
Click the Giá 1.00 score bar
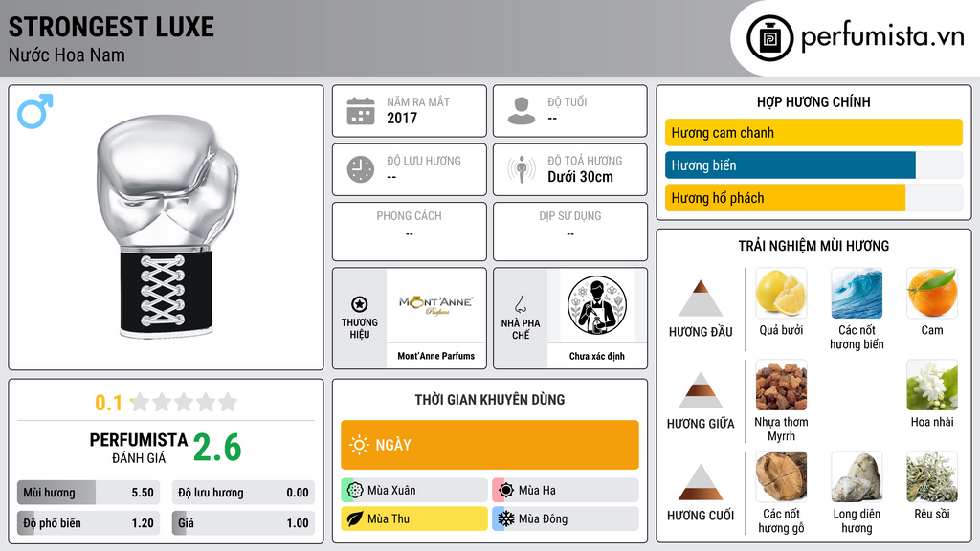[243, 523]
